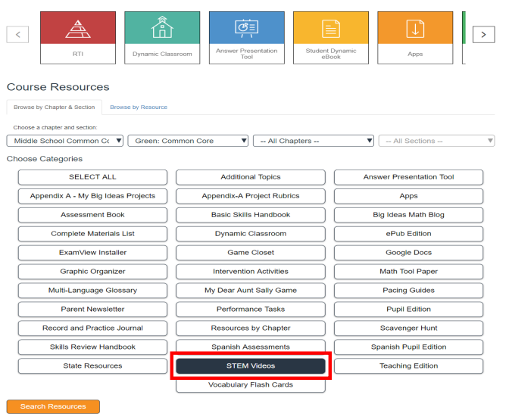Select the Multi-Language Glossary category
The width and height of the screenshot is (509, 420).
click(93, 291)
